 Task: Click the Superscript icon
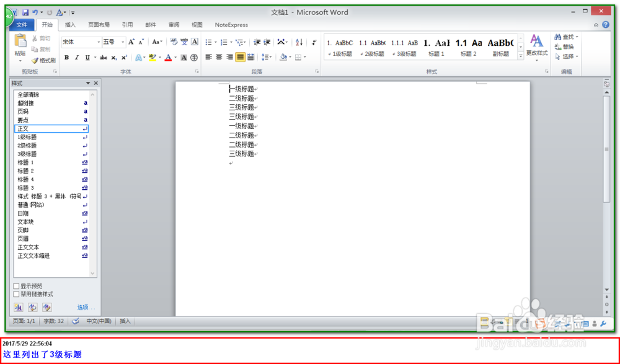pos(123,57)
